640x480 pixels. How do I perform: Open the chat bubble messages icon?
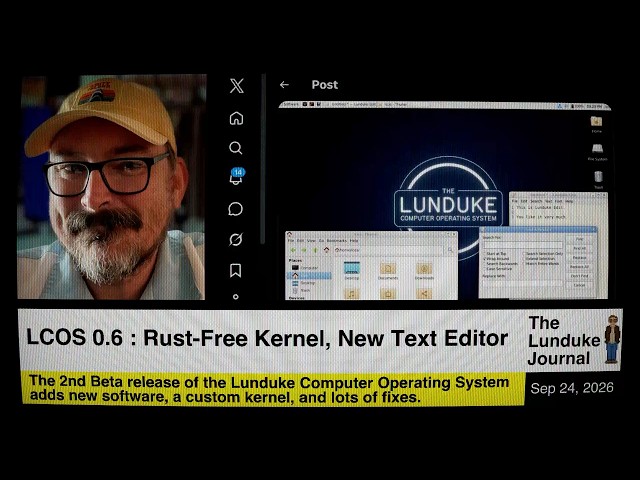pyautogui.click(x=236, y=209)
